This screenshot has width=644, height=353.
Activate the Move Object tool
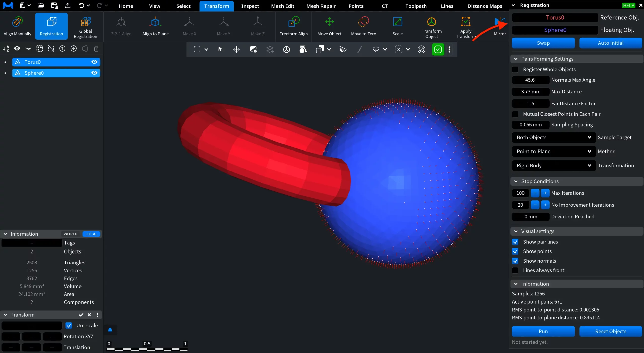[329, 26]
